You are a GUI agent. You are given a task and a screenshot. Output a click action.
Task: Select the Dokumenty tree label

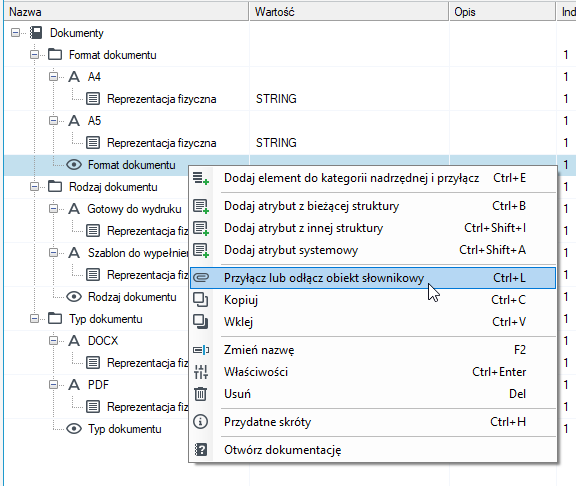tap(77, 33)
